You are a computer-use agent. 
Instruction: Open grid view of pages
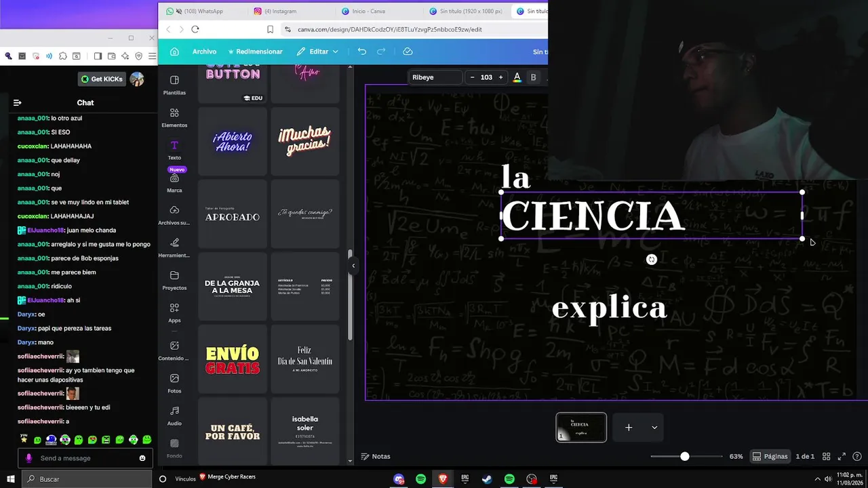[x=826, y=457]
